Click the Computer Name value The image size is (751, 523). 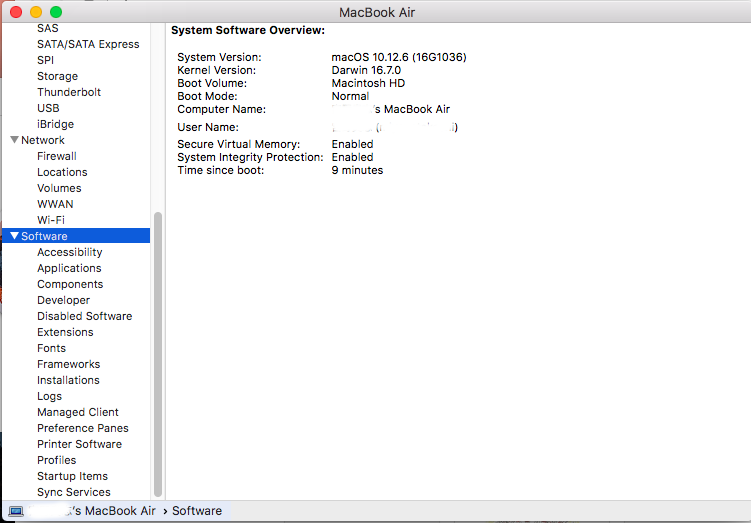391,109
